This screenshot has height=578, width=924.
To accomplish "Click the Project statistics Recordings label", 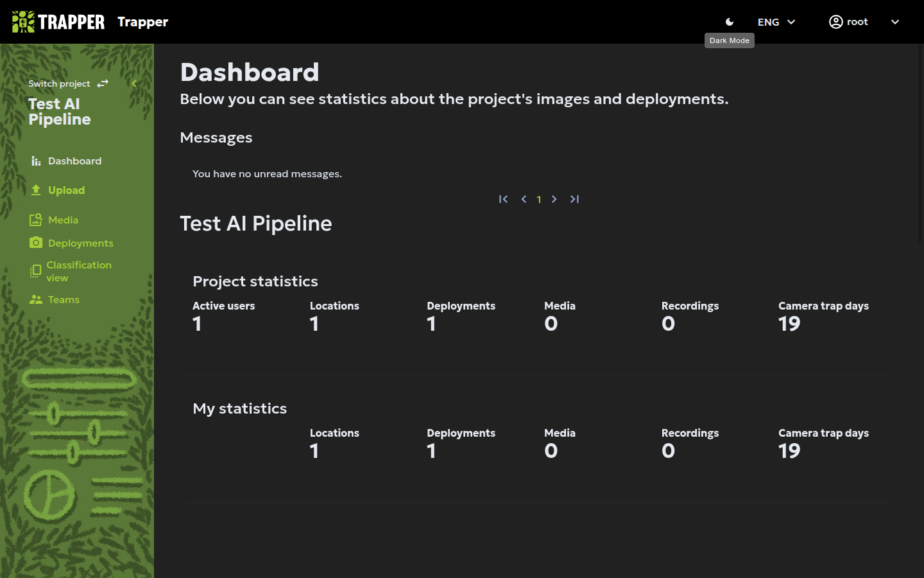I will (690, 306).
